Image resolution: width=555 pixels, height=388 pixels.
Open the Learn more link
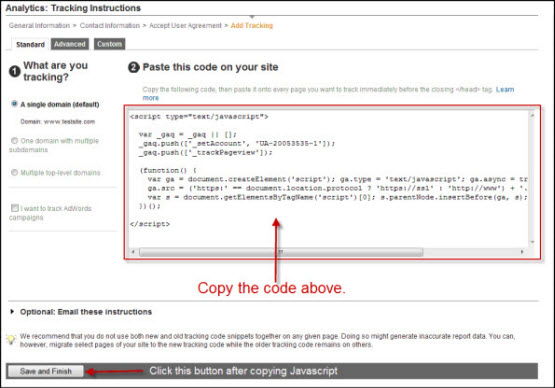pos(505,90)
